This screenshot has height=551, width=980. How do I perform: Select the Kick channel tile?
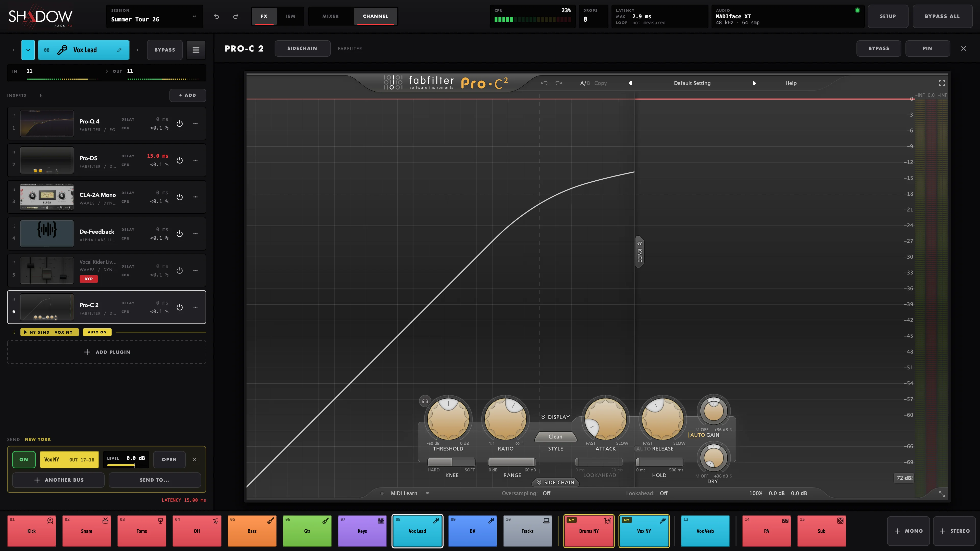coord(32,531)
